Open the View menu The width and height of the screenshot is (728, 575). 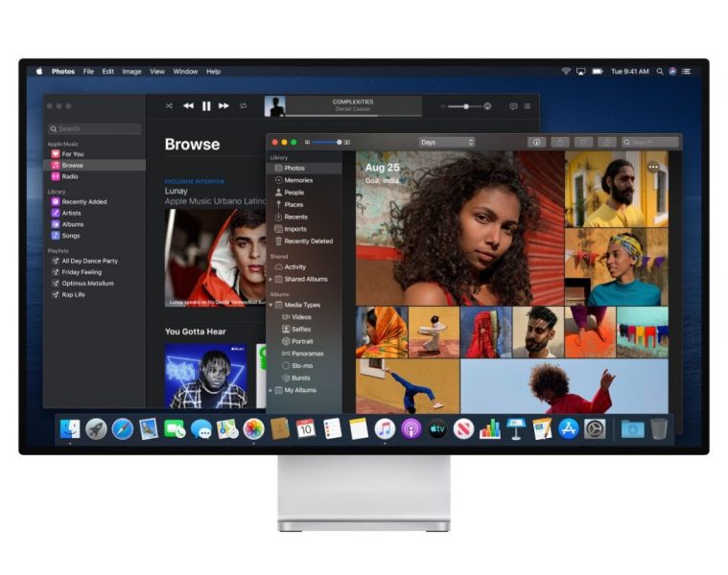coord(157,72)
